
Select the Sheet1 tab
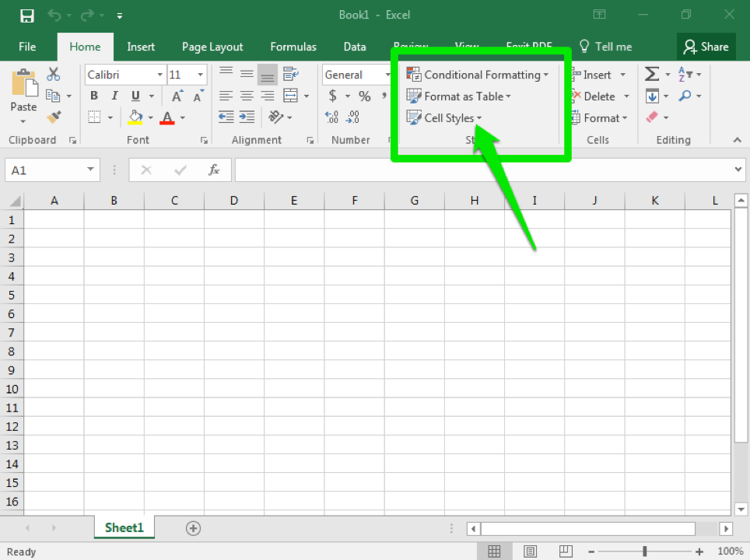tap(124, 527)
